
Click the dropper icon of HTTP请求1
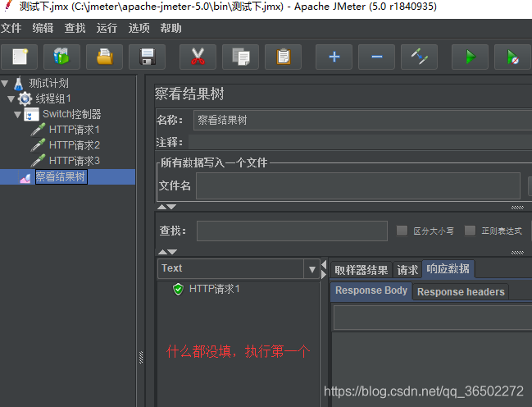coord(38,130)
